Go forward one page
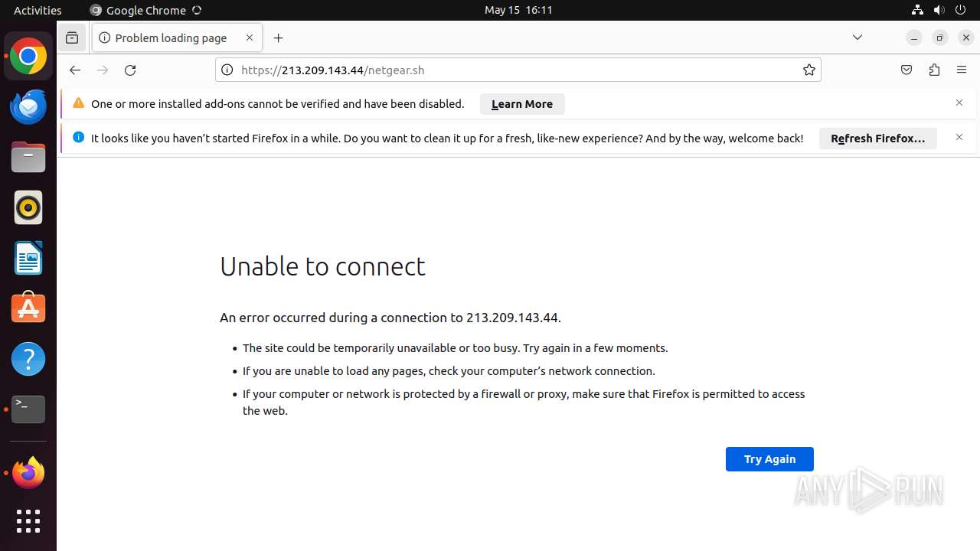The width and height of the screenshot is (980, 551). tap(103, 70)
